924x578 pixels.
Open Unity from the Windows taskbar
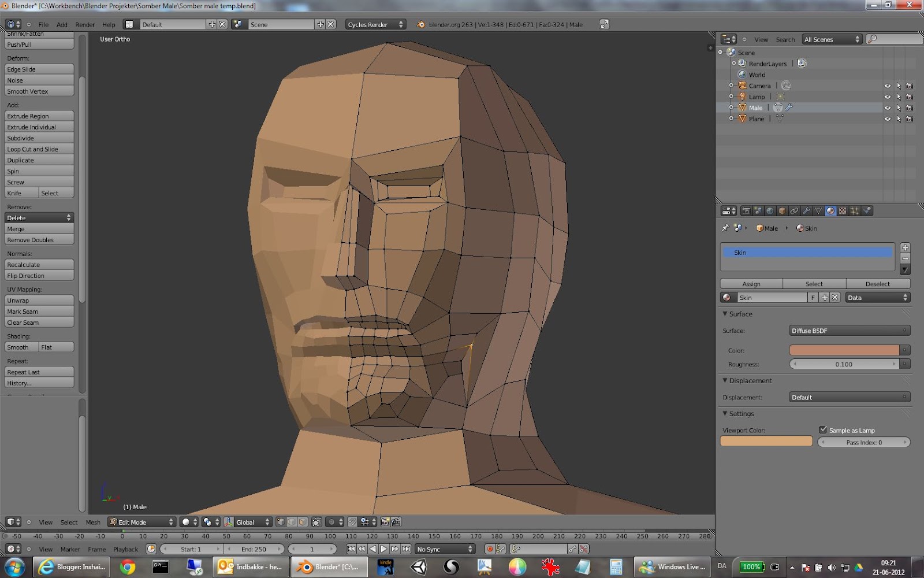tap(418, 567)
